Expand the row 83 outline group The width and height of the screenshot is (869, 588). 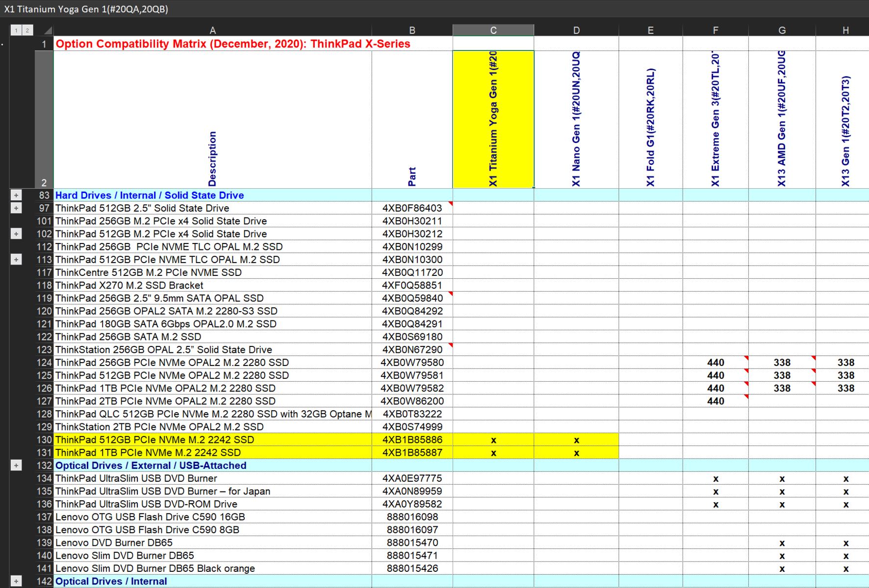coord(16,195)
